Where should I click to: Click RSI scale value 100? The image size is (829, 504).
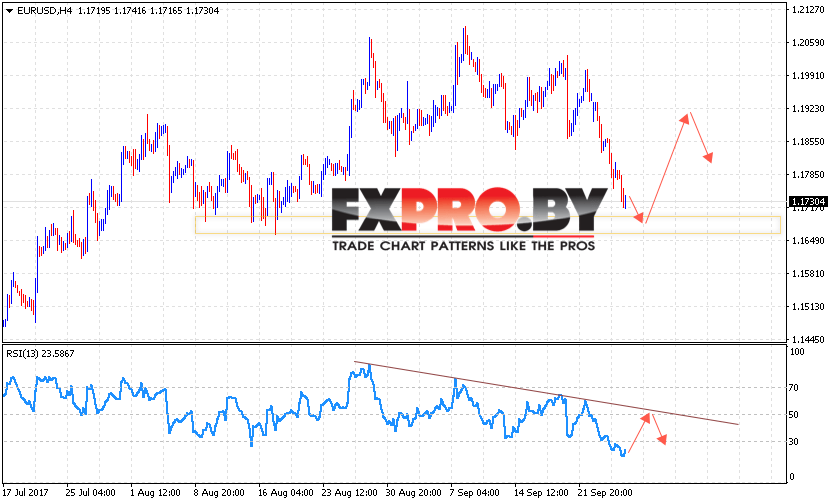797,352
